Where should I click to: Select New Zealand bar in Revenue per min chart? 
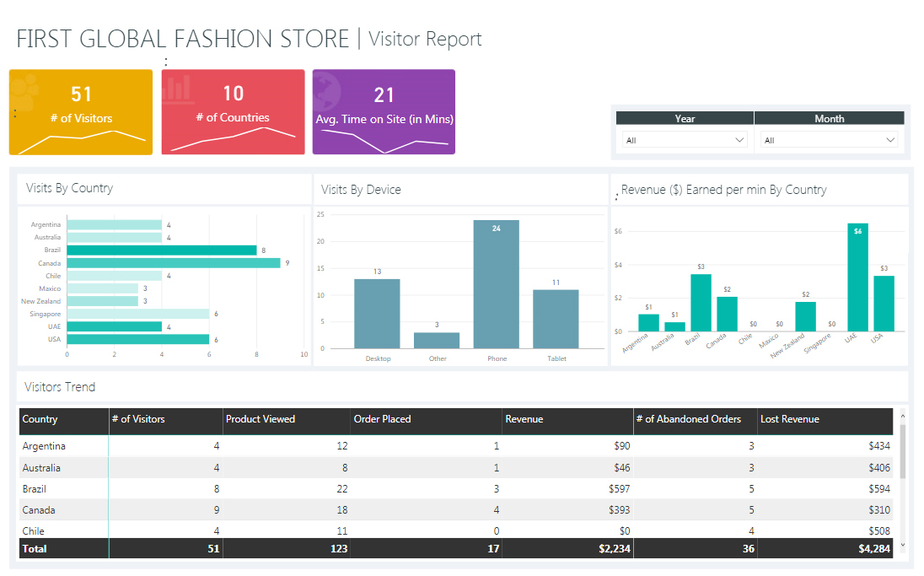click(806, 316)
